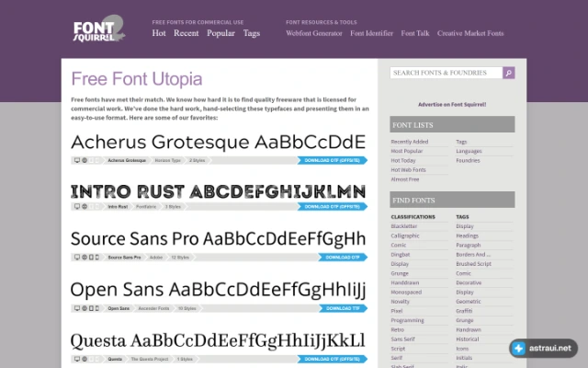The width and height of the screenshot is (588, 368).
Task: Click desktop icon in Questa row
Action: [x=77, y=359]
